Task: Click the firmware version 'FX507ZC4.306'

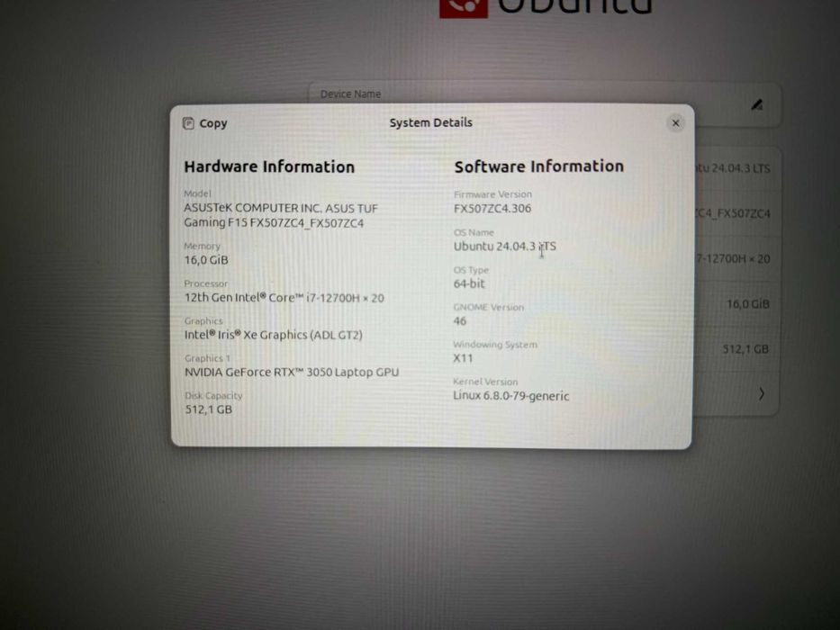Action: [x=492, y=209]
